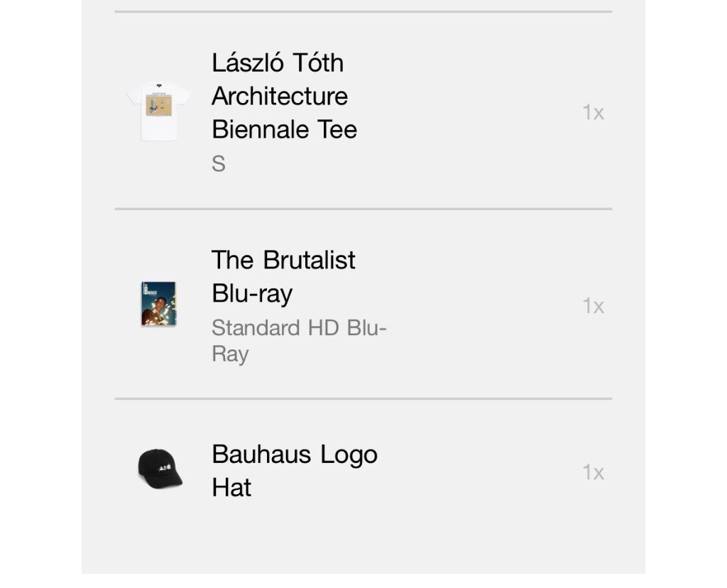The image size is (727, 588).
Task: Click the divider above the Blu-ray item
Action: coord(363,209)
